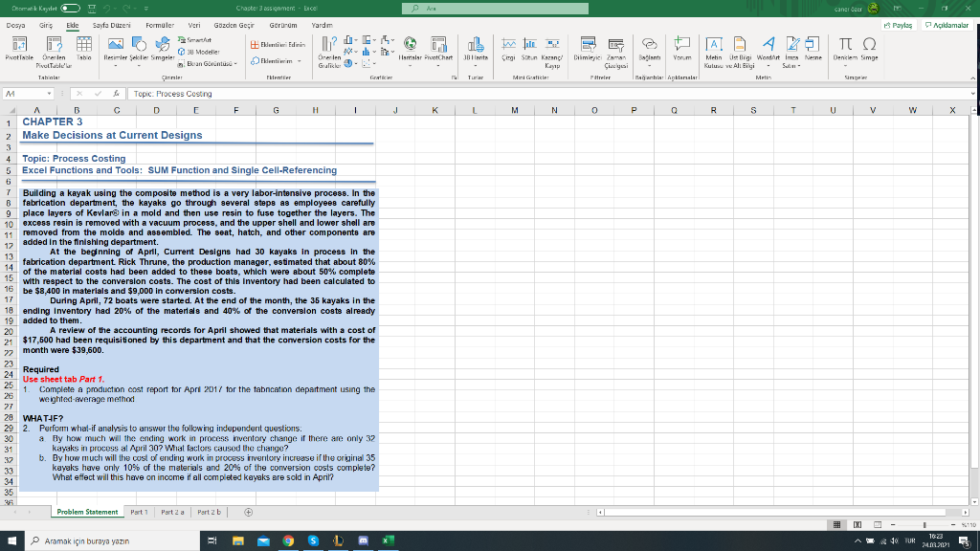
Task: Switch to the Sayfa Düzeni tab
Action: click(x=112, y=26)
